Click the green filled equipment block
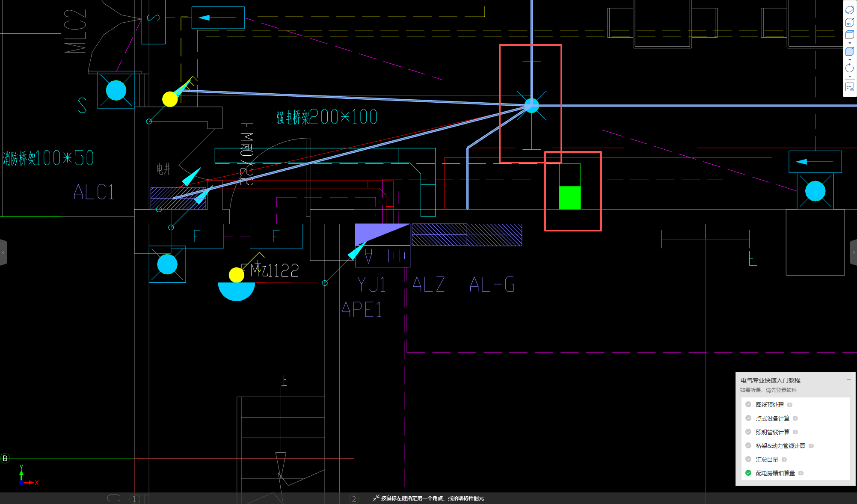The image size is (857, 504). [570, 198]
